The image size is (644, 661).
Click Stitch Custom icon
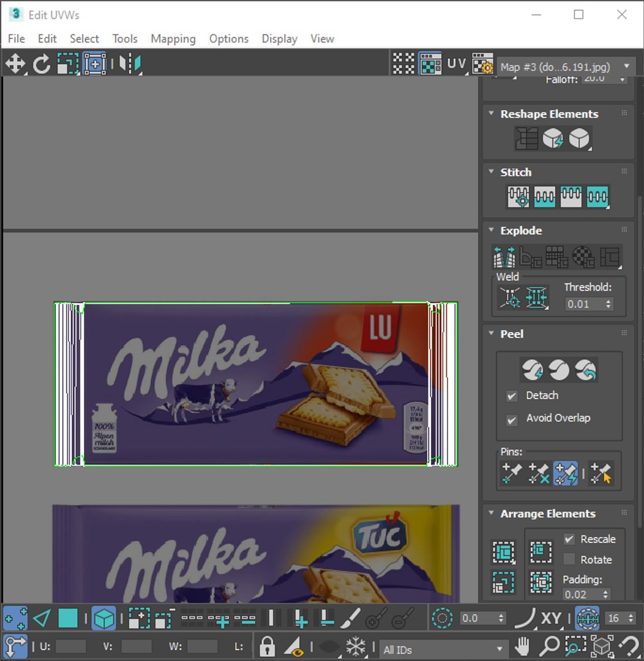click(x=597, y=197)
